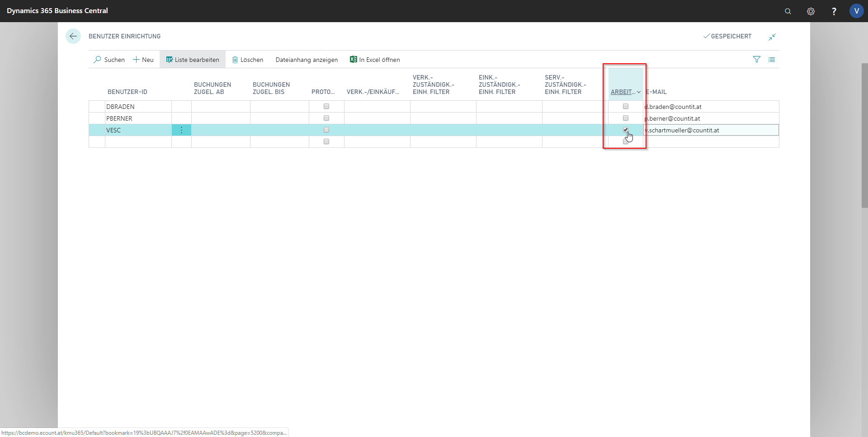Toggle Arbeit checkbox for DBRADEN

626,107
